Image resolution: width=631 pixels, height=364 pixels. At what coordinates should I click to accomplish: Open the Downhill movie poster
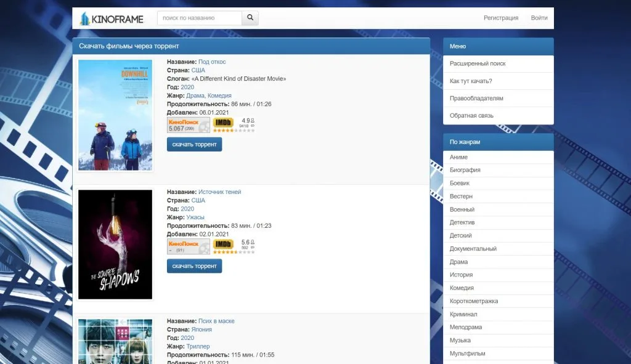click(x=115, y=115)
